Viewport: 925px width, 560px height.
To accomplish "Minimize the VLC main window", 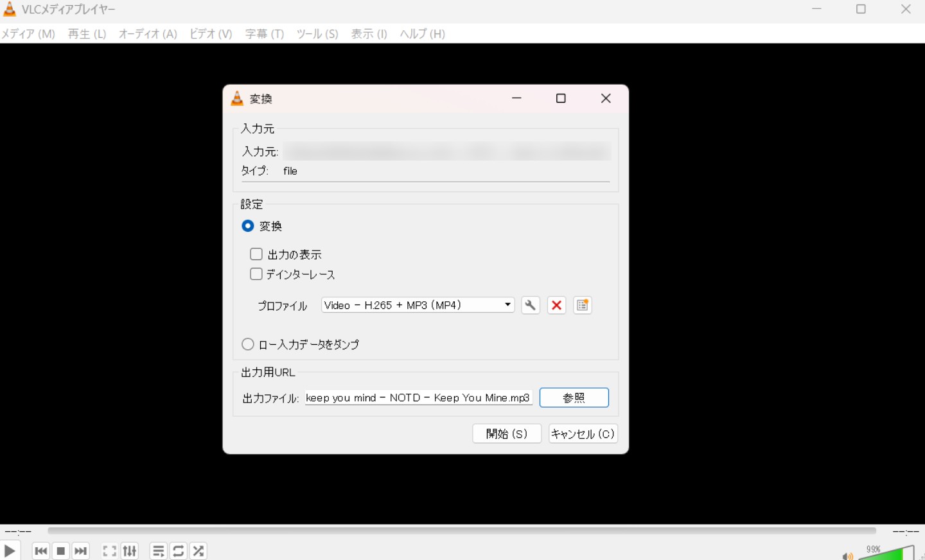I will [x=816, y=9].
